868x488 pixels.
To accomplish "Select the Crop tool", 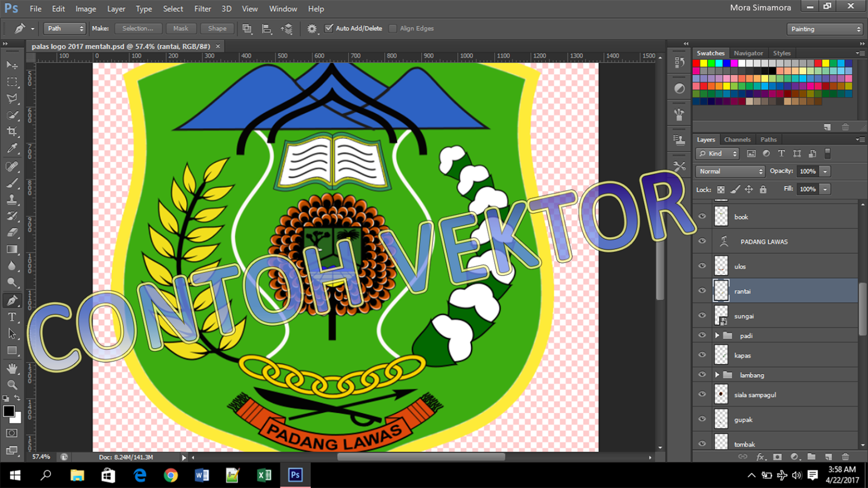I will pyautogui.click(x=12, y=132).
